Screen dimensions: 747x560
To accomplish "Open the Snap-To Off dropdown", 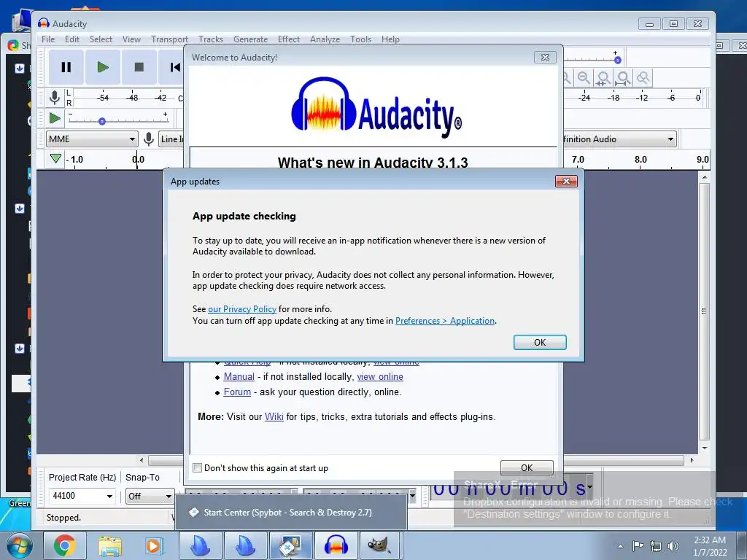I will [x=150, y=496].
